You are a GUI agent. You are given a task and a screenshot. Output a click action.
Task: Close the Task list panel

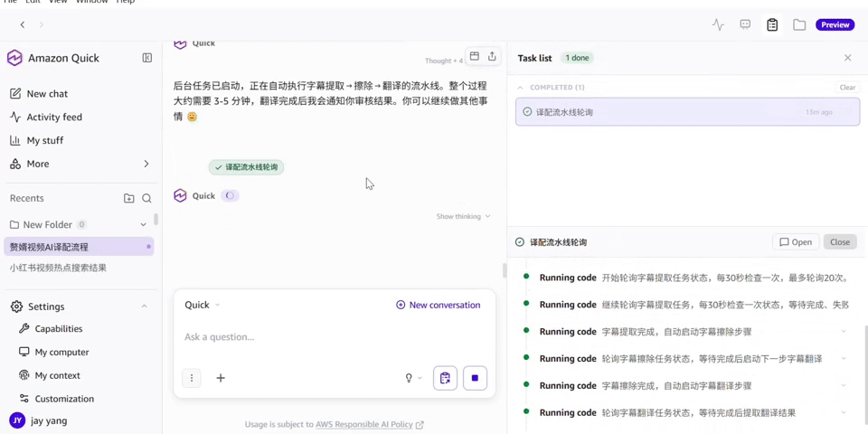pos(847,58)
